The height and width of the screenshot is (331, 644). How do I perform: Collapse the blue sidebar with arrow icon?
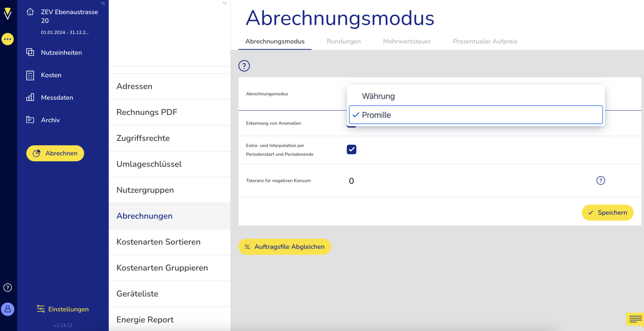[x=103, y=3]
